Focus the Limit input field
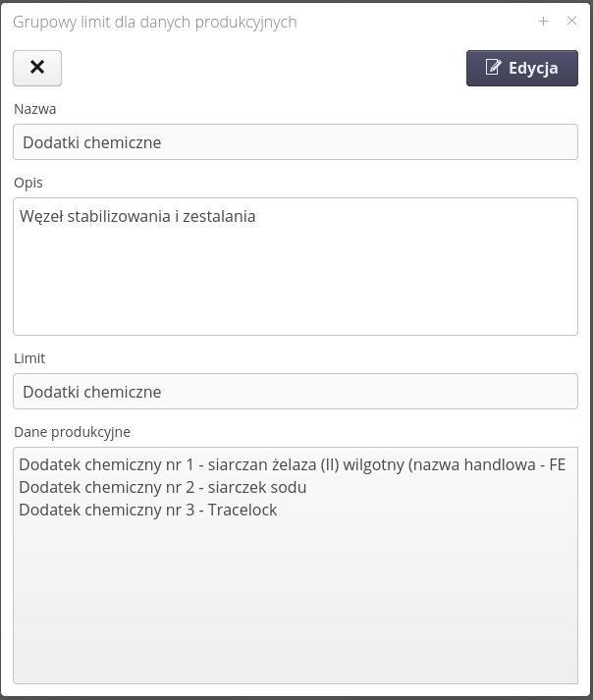Image resolution: width=593 pixels, height=700 pixels. coord(295,392)
